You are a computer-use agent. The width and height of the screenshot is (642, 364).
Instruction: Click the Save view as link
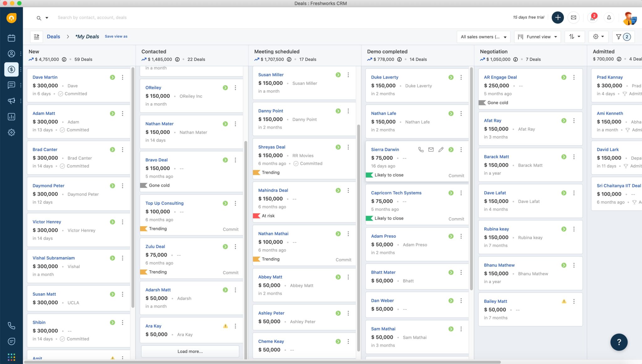[x=116, y=36]
